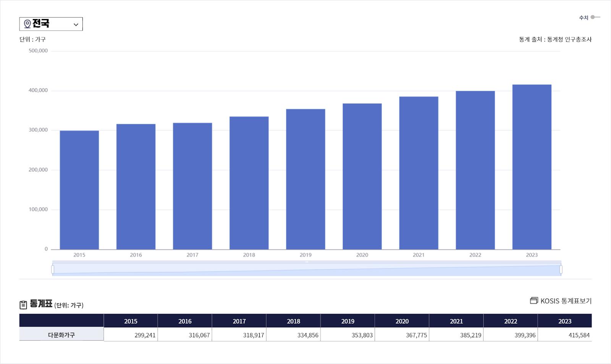Click the 다문화가구 row label
611x364 pixels.
(61, 335)
